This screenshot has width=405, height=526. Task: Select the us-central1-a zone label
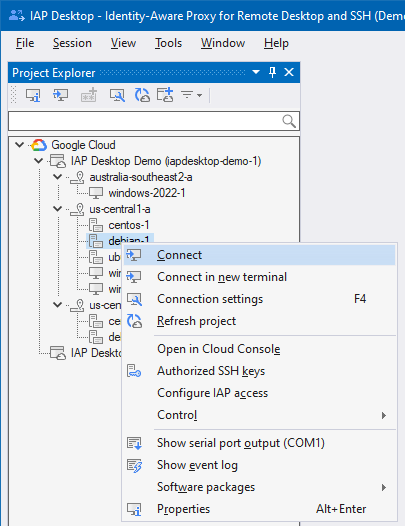click(x=120, y=209)
